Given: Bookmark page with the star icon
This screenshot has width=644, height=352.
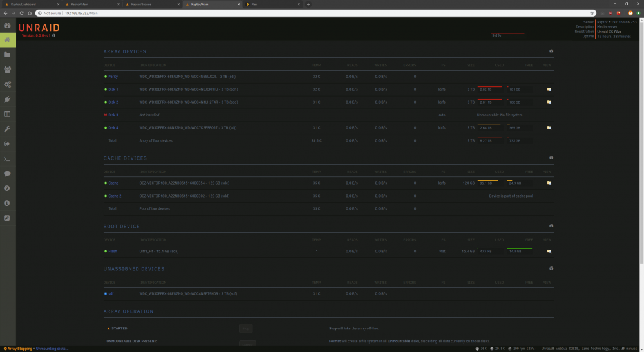Looking at the screenshot, I should (592, 13).
